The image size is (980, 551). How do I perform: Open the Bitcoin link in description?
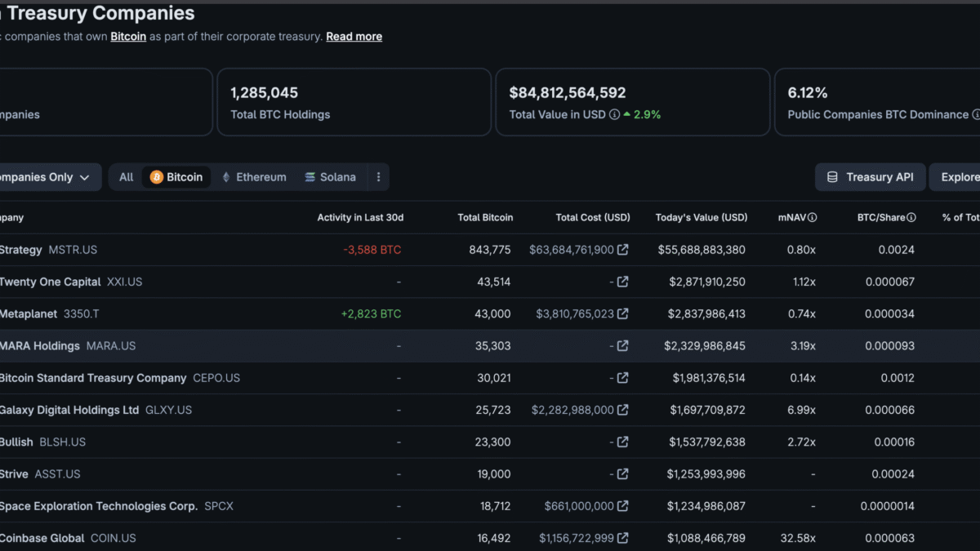coord(128,37)
